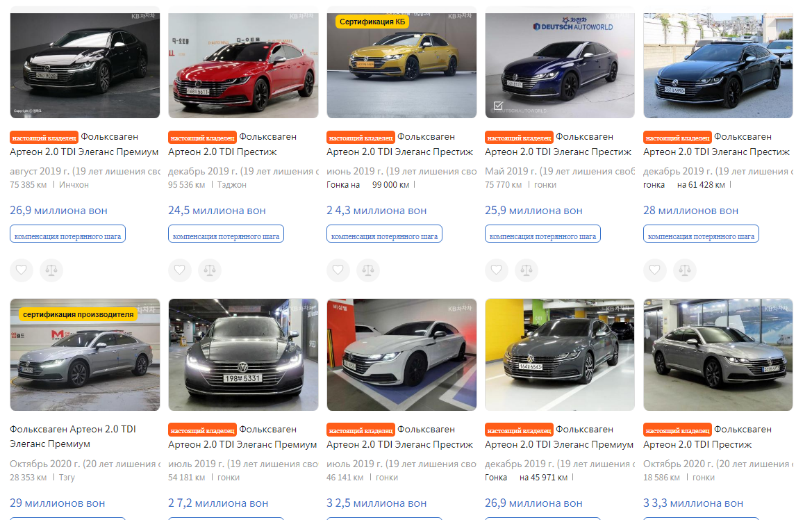This screenshot has width=812, height=520.
Task: Click the 'август 2019 г.' registration date
Action: (x=40, y=171)
